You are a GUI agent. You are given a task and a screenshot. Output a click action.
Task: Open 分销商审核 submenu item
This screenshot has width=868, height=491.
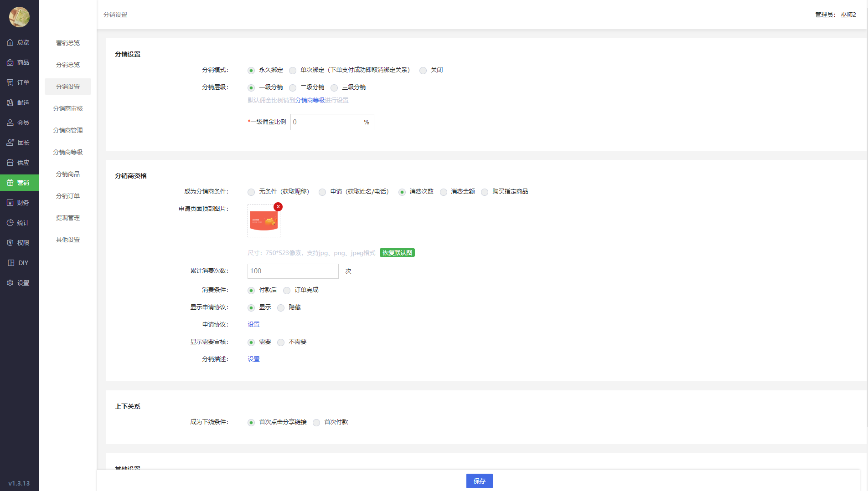(x=68, y=108)
